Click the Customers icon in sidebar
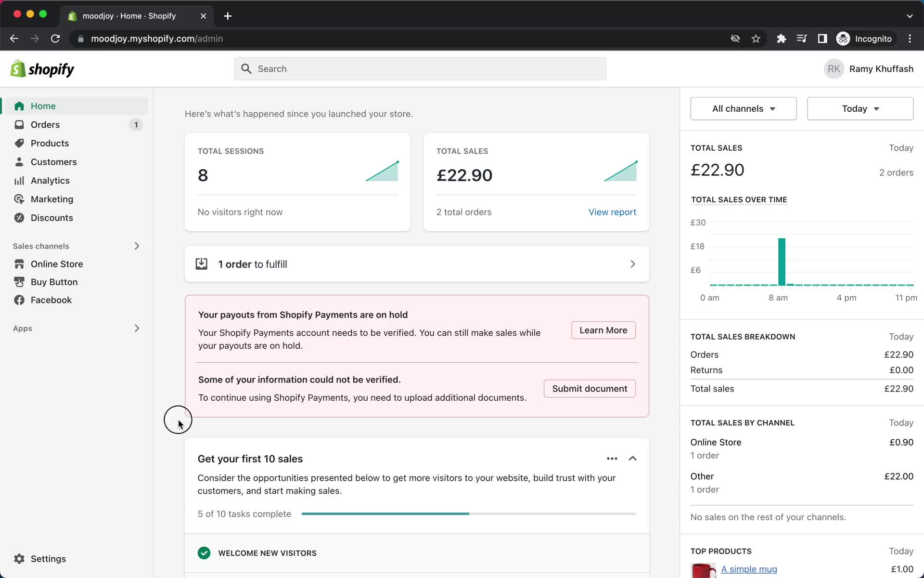Viewport: 924px width, 578px height. [x=19, y=161]
